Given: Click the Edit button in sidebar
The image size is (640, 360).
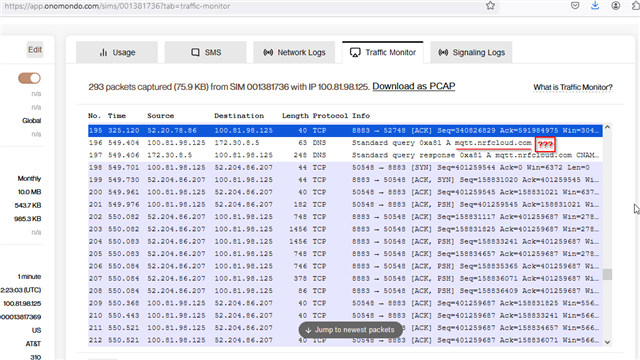Looking at the screenshot, I should (35, 50).
